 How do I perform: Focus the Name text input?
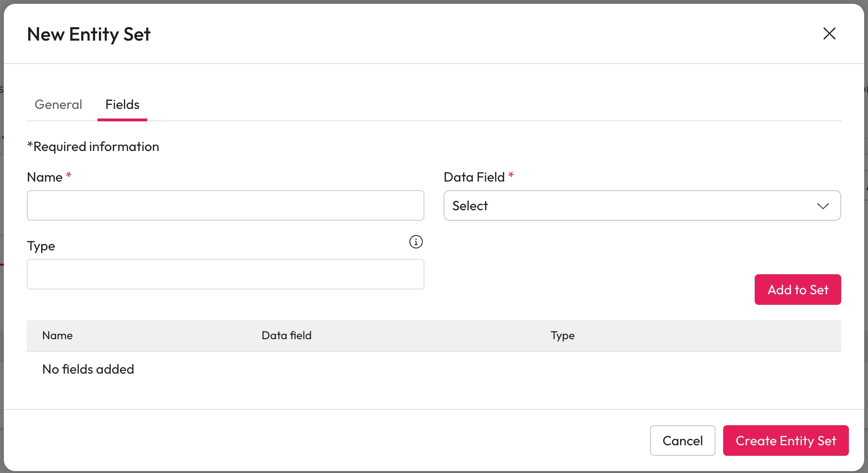tap(226, 205)
